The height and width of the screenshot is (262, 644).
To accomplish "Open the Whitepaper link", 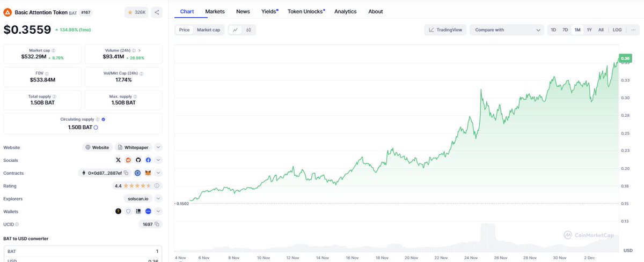I will 134,147.
